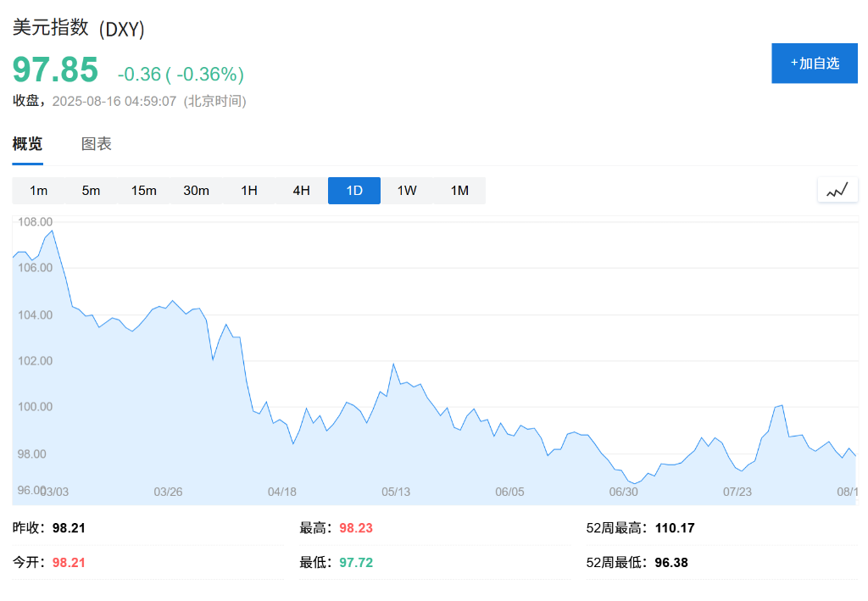Click the 最低 value 97.72
868x601 pixels.
click(x=356, y=562)
